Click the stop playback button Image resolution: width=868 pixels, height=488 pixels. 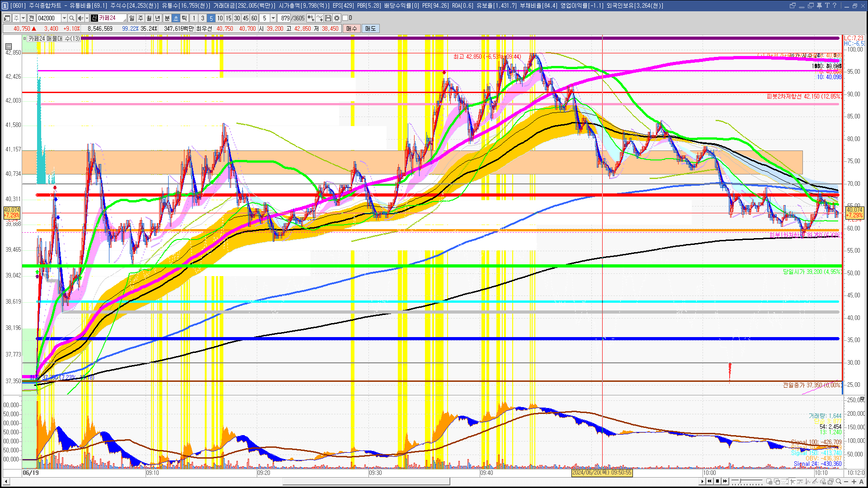pos(717,481)
